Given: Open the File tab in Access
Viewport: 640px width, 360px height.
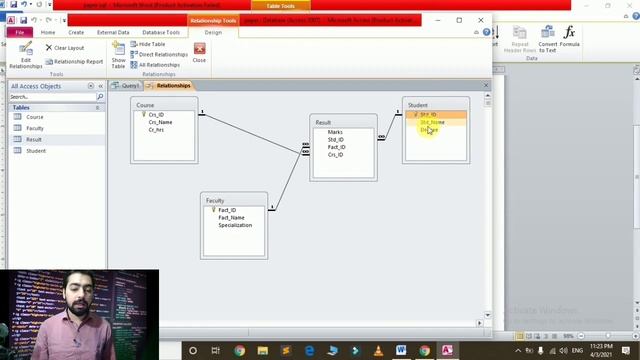Looking at the screenshot, I should click(20, 32).
